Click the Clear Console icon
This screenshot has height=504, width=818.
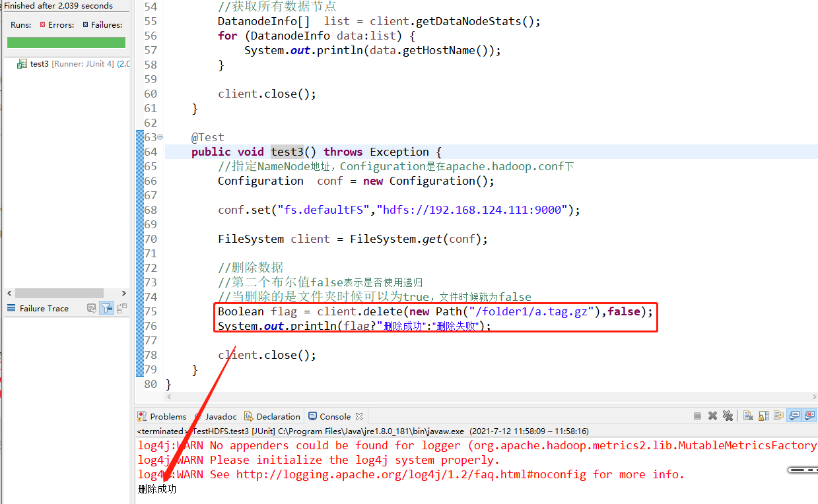click(x=748, y=416)
